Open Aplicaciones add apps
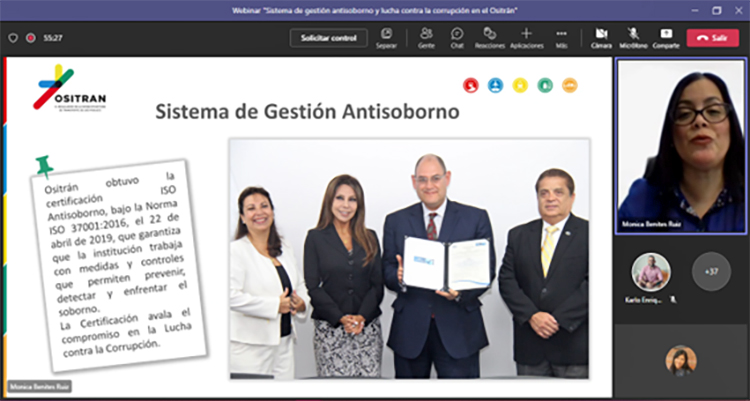The height and width of the screenshot is (401, 750). point(527,38)
